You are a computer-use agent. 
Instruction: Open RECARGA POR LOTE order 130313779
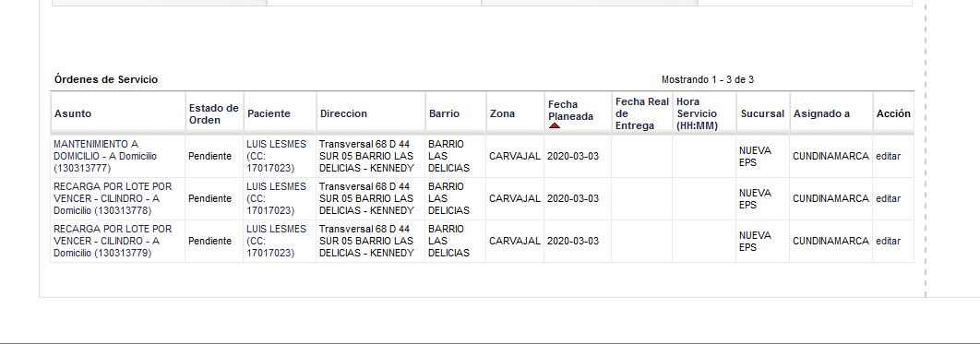113,241
